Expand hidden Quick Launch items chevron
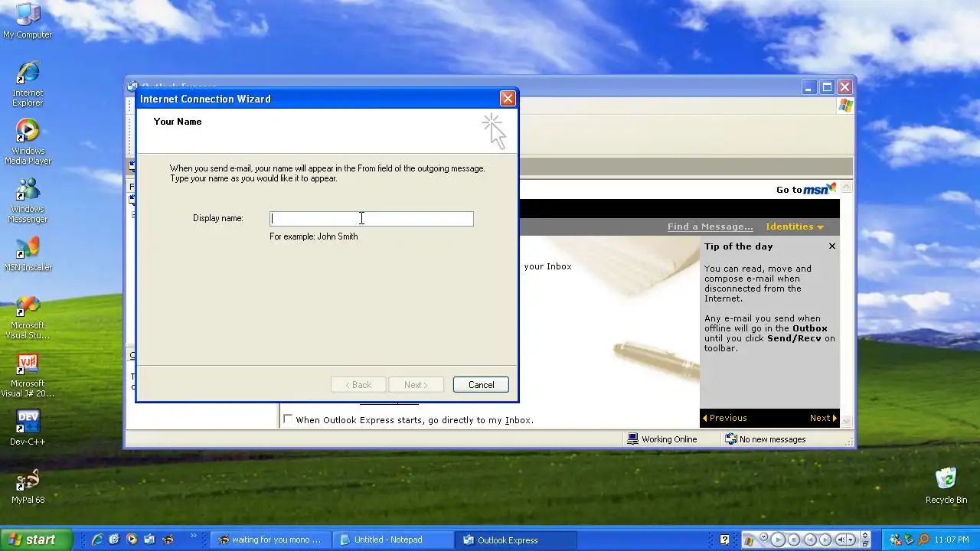This screenshot has height=551, width=980. pyautogui.click(x=194, y=536)
